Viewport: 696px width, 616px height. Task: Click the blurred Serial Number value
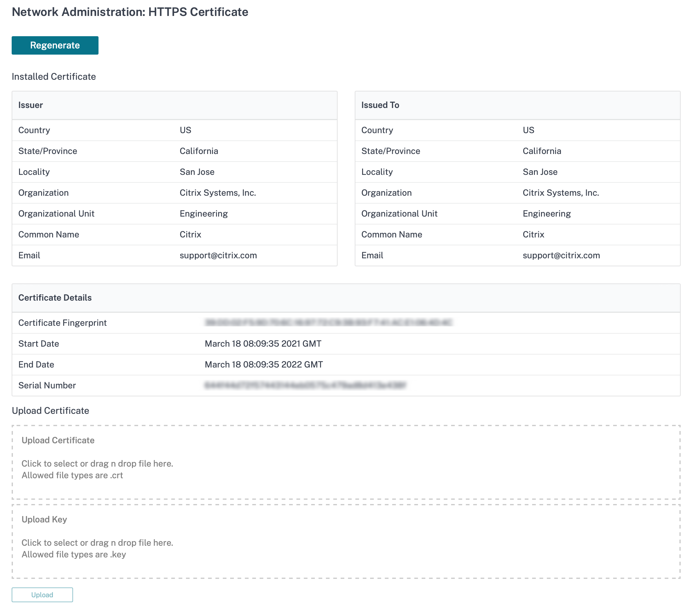tap(305, 385)
